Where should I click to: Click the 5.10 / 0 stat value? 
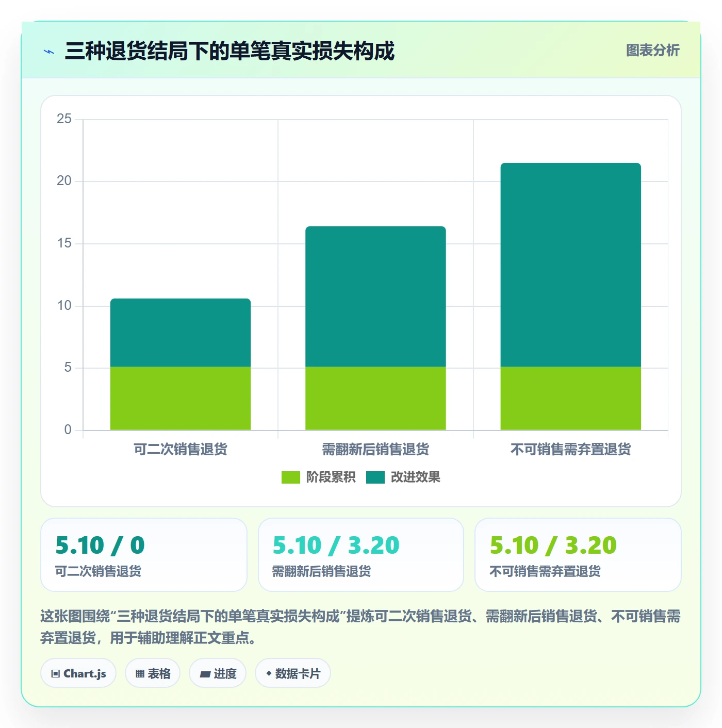[x=100, y=545]
